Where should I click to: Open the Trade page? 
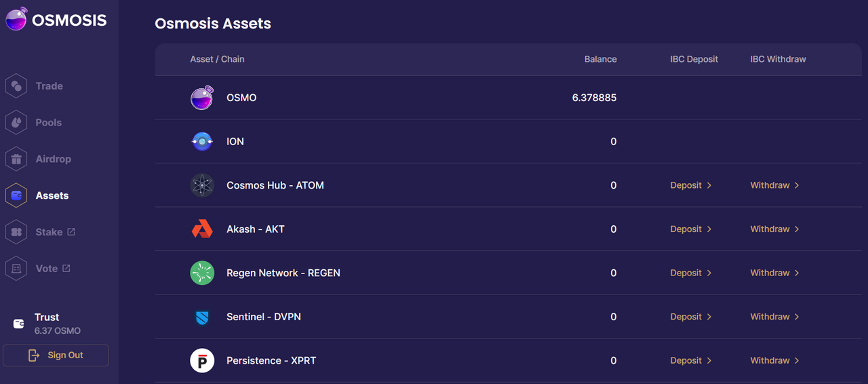click(x=49, y=86)
